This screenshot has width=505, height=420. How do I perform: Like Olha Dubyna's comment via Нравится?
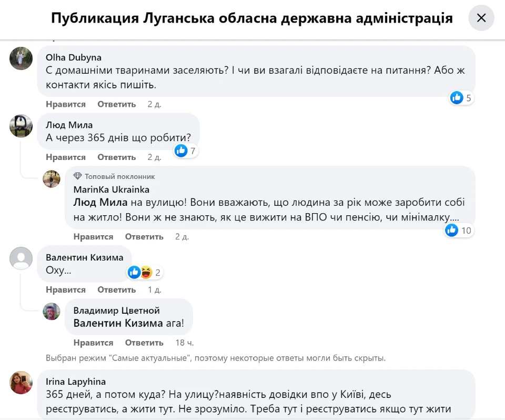click(x=66, y=104)
